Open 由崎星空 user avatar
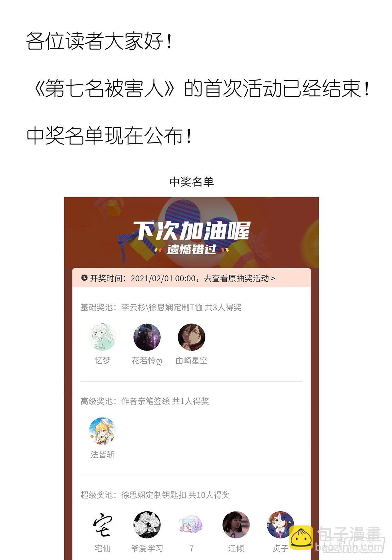The image size is (392, 560). [x=191, y=337]
